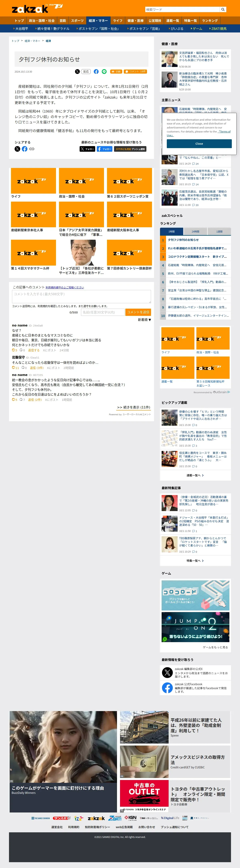Open 大谷翔平 sub-navigation link

pos(21,29)
